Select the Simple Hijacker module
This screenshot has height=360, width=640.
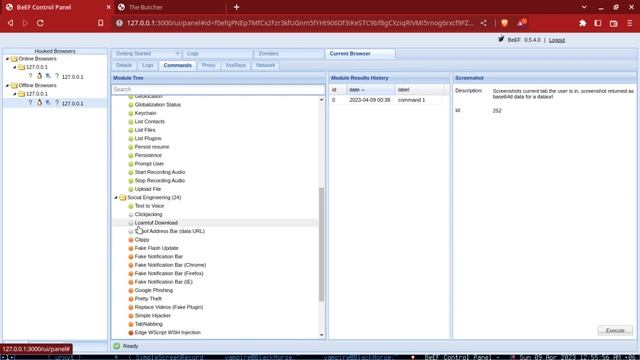tap(153, 316)
